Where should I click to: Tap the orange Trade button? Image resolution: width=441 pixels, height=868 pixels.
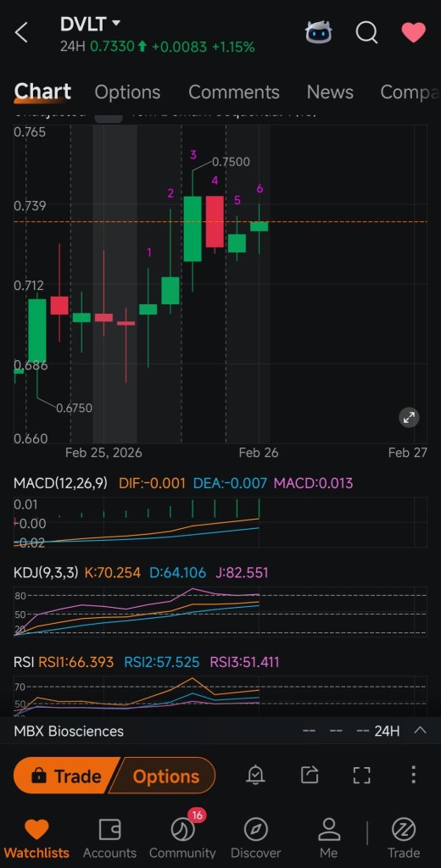[64, 776]
